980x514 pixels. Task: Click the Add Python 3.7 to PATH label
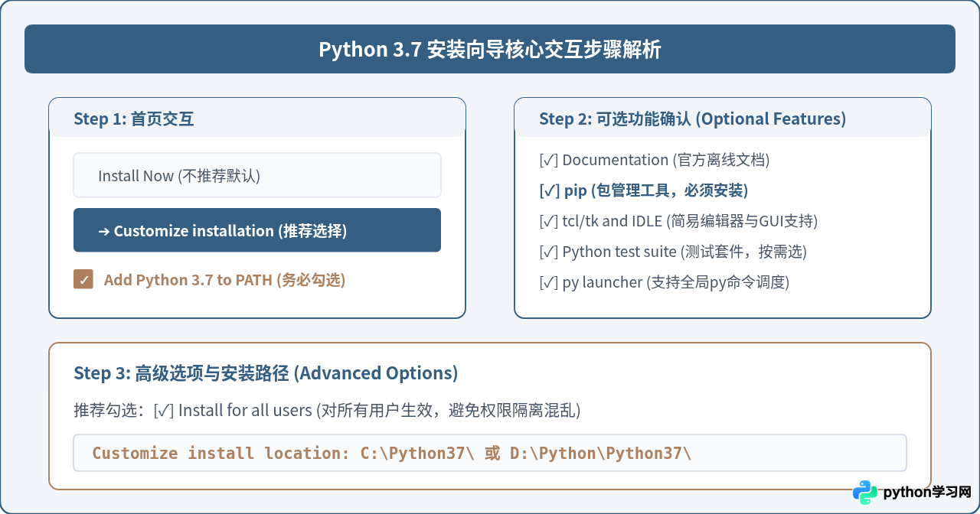tap(224, 280)
